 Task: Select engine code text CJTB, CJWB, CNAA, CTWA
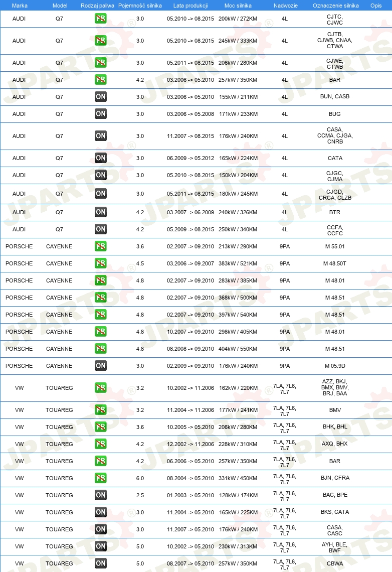pos(335,40)
